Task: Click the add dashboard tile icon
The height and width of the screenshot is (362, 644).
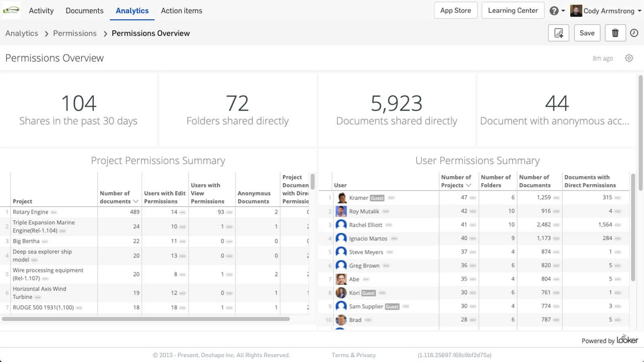Action: 558,33
